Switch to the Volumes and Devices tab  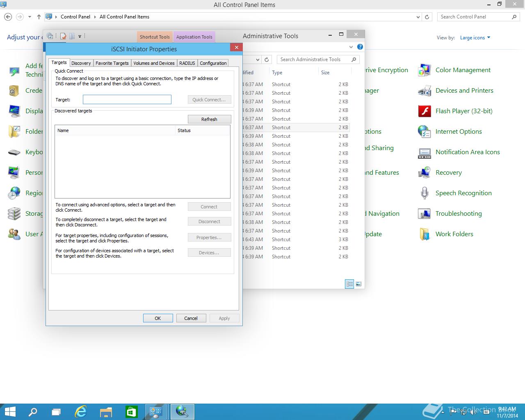click(x=154, y=63)
